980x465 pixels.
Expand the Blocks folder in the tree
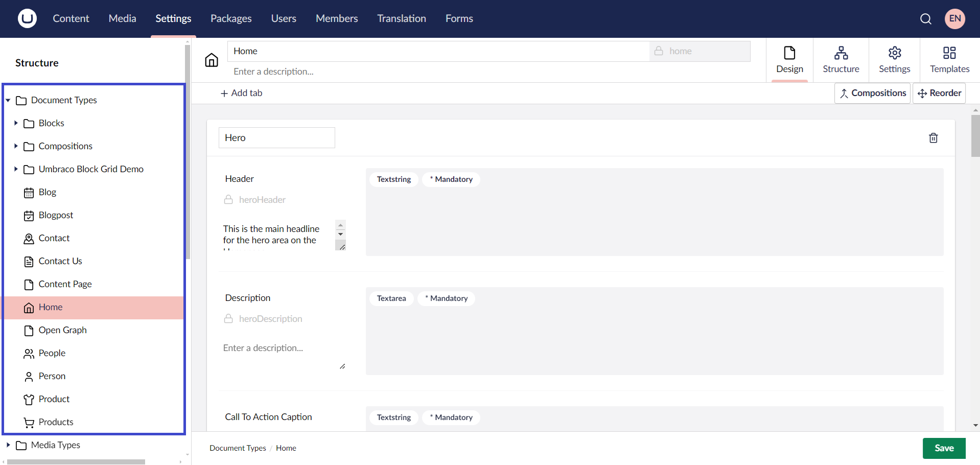coord(16,123)
